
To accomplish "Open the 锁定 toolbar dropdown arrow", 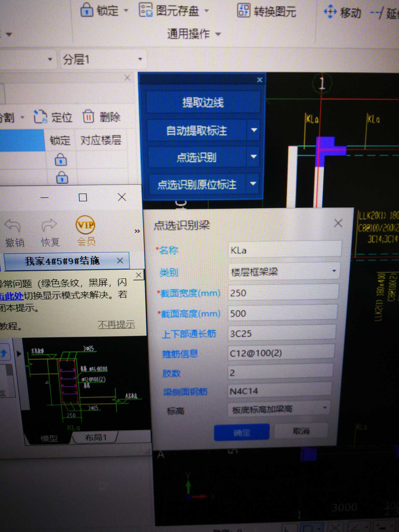I will tap(126, 11).
